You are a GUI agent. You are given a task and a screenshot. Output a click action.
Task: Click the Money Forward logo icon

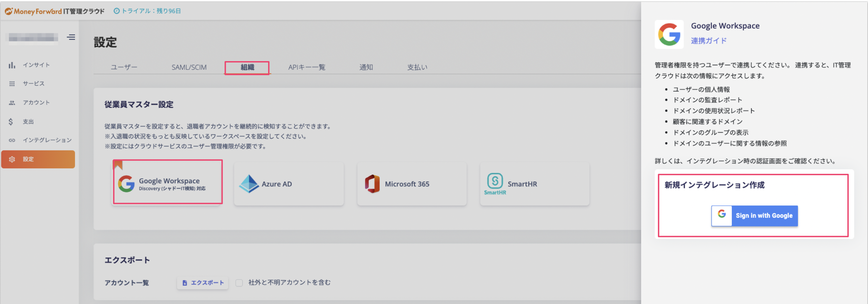click(x=9, y=11)
